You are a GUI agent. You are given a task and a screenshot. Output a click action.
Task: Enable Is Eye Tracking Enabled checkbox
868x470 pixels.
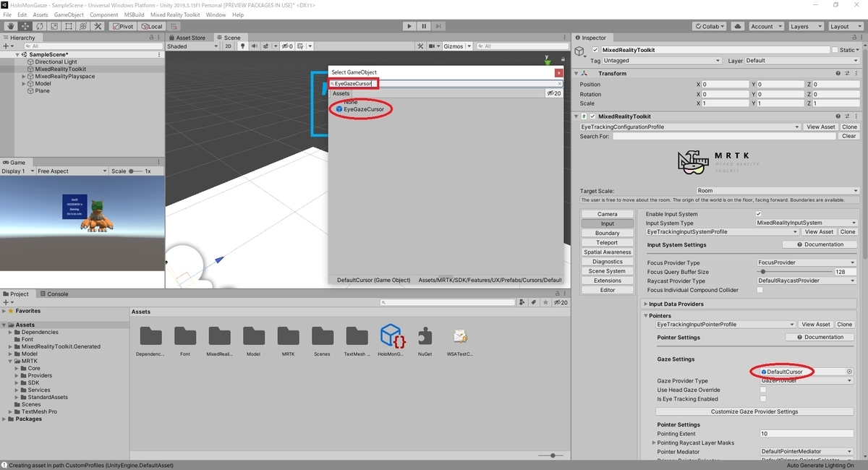(762, 399)
